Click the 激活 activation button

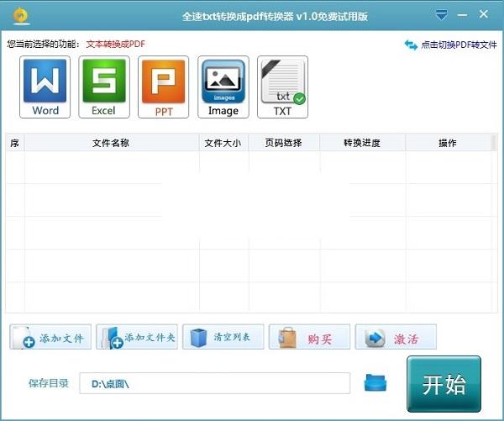[x=396, y=337]
